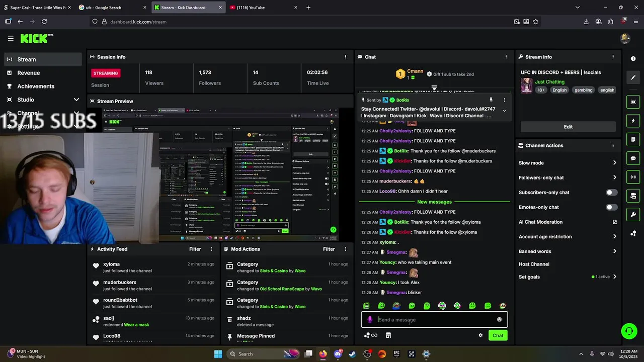
Task: Open the emoji picker in the message box
Action: [x=499, y=320]
